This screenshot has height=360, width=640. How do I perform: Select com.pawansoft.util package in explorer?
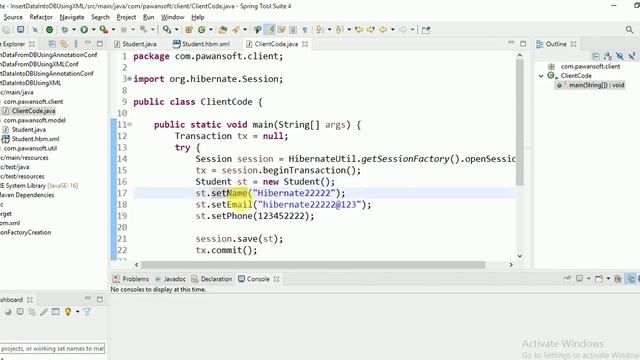[30, 149]
